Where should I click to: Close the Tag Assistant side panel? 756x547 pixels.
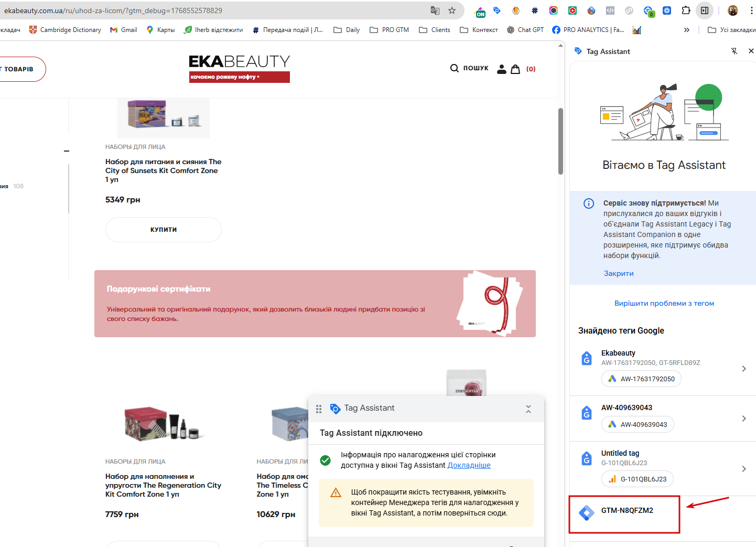(751, 51)
